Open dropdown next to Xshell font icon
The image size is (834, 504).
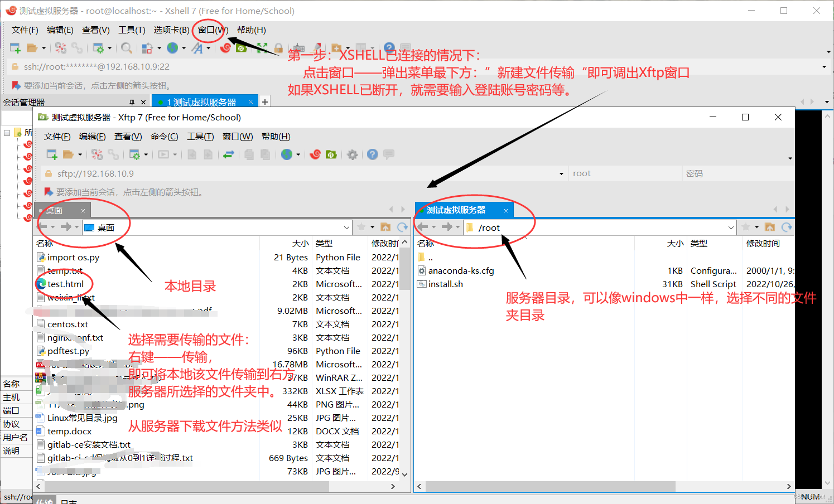coord(208,48)
